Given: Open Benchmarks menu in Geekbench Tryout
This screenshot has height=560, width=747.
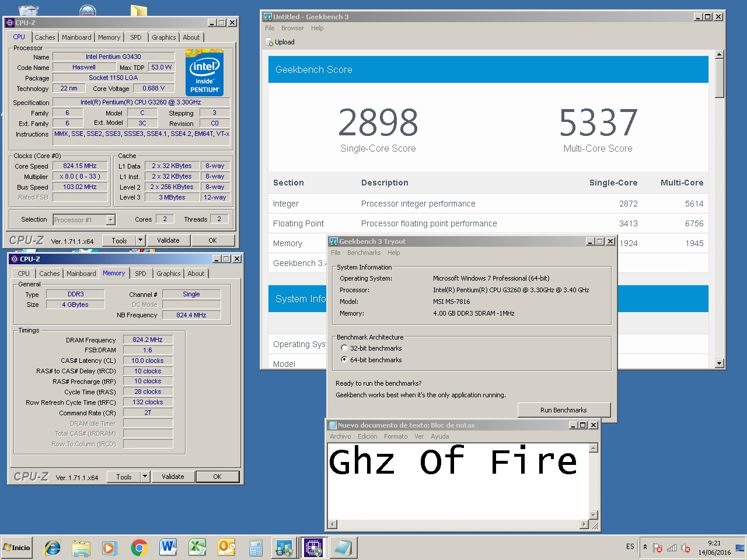Looking at the screenshot, I should pos(364,253).
